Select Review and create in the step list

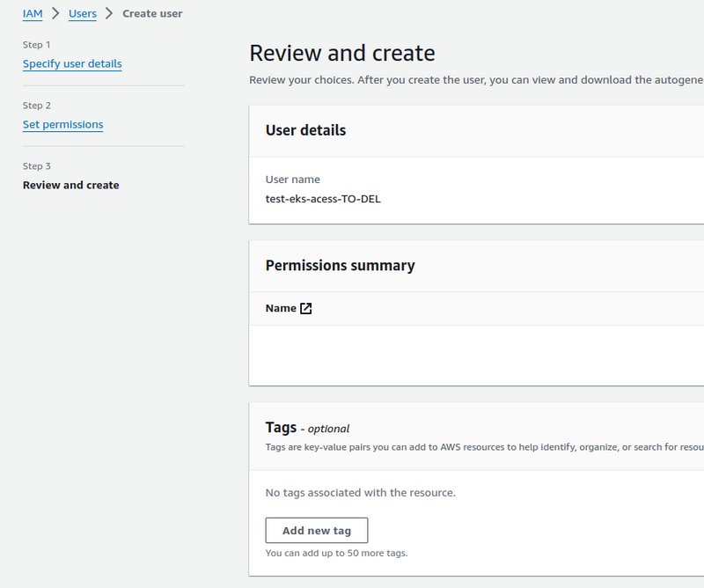[70, 186]
